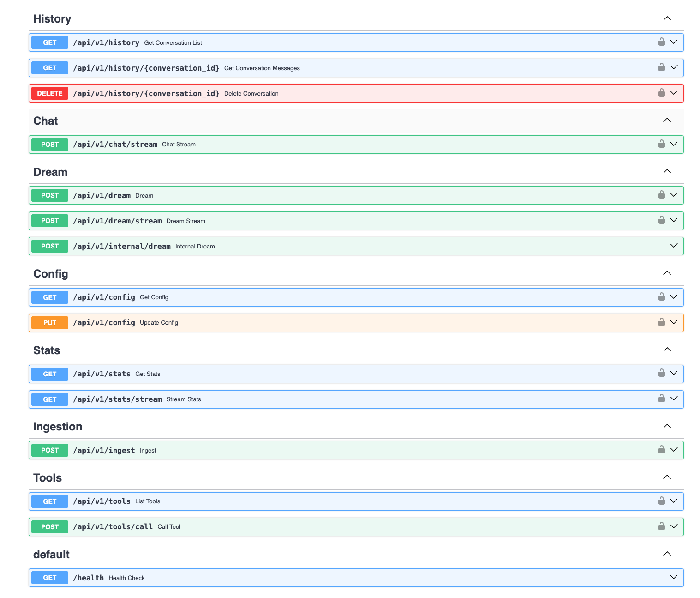
Task: Collapse the Chat section
Action: coord(667,120)
